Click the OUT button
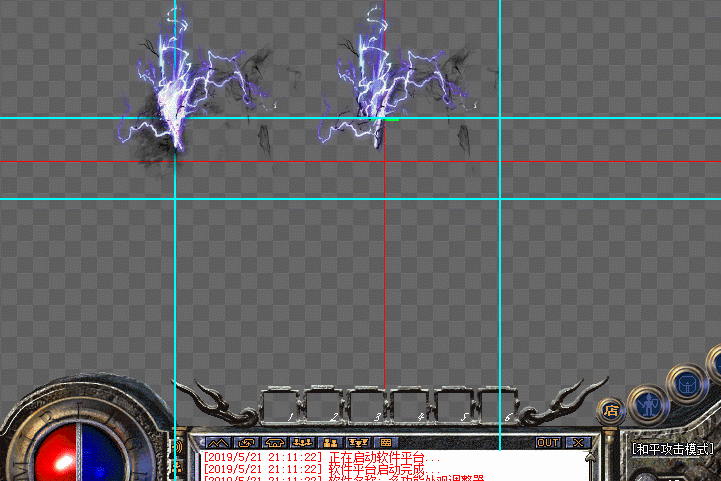This screenshot has height=481, width=721. click(548, 443)
